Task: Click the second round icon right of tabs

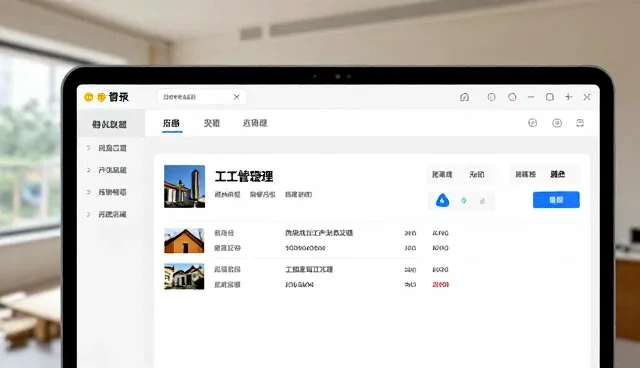Action: tap(557, 123)
